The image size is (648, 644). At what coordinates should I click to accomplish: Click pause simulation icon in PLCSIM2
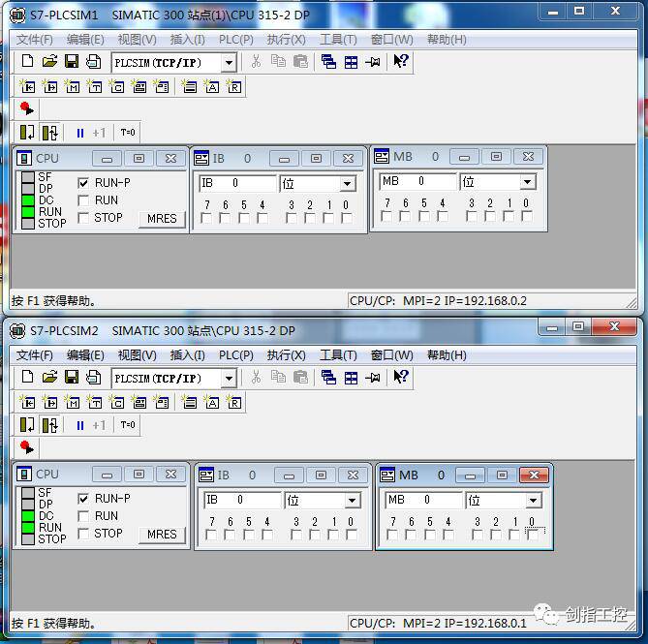(80, 425)
